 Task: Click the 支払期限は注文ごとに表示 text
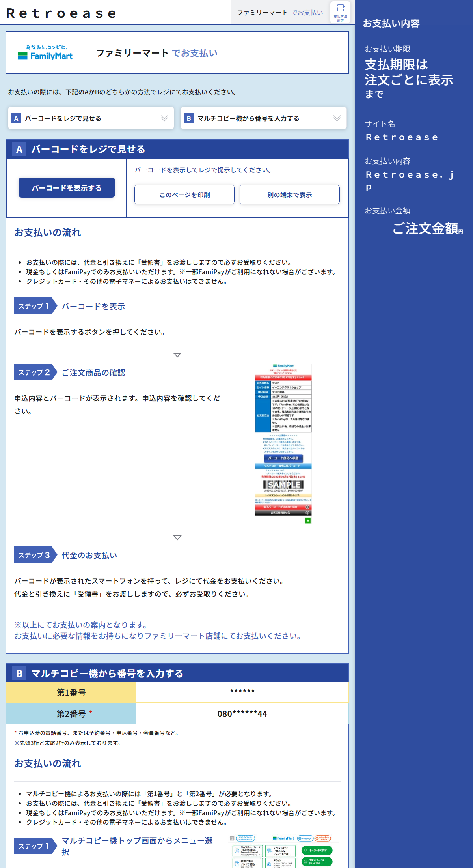click(409, 72)
